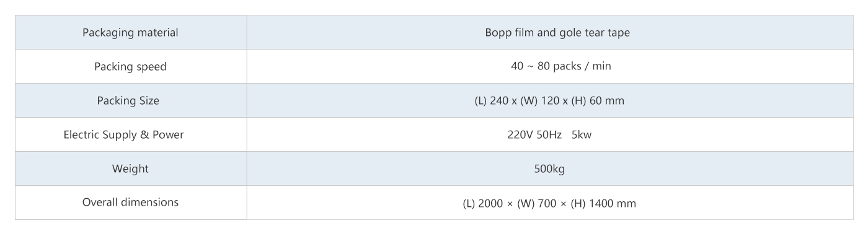
Task: Click the Packaging material label cell
Action: pos(131,32)
